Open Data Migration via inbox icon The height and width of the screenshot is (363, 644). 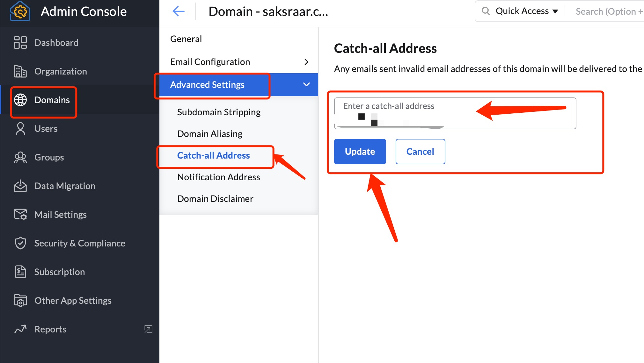tap(20, 186)
